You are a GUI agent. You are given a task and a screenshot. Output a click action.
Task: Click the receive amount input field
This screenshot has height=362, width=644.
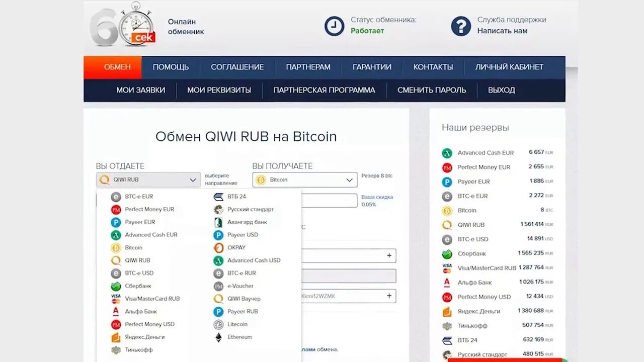pos(330,201)
